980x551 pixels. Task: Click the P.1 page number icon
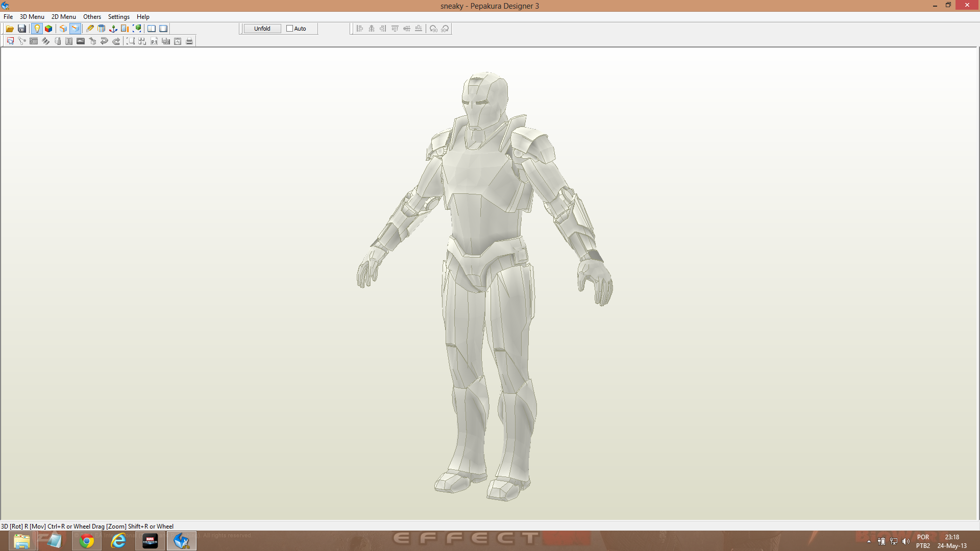coord(154,41)
